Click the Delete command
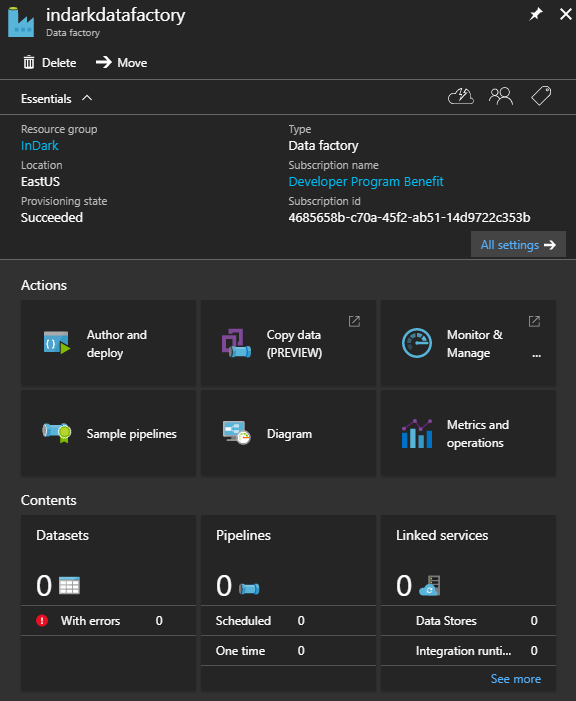Screen dimensions: 576x701 [50, 63]
